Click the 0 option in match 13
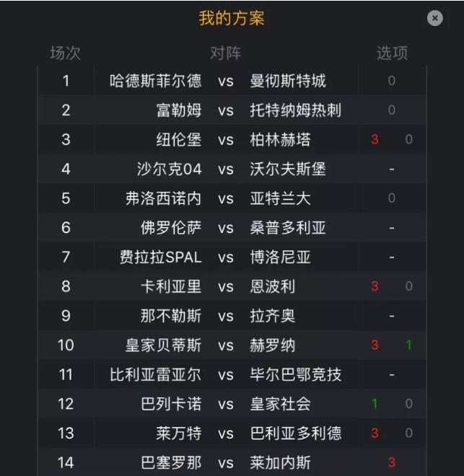Screen dimensions: 464x476 408,433
